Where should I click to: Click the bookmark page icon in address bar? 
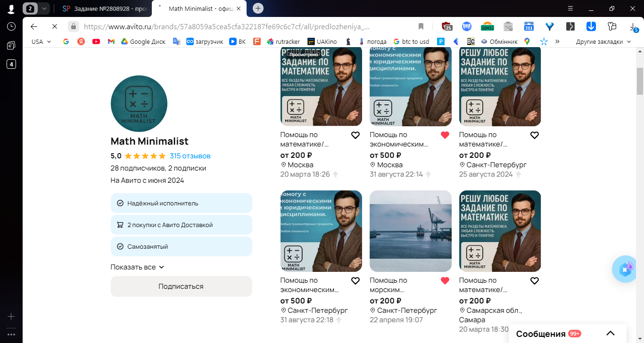click(421, 26)
